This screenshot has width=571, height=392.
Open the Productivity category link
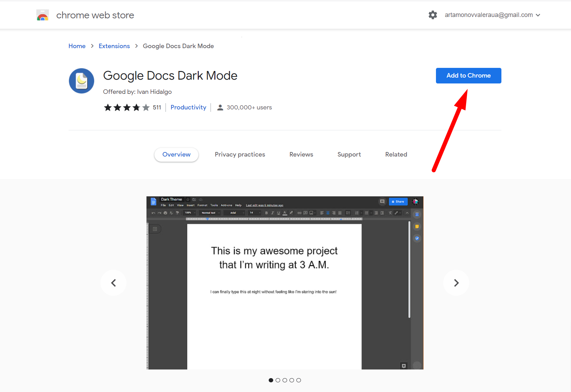pyautogui.click(x=188, y=107)
